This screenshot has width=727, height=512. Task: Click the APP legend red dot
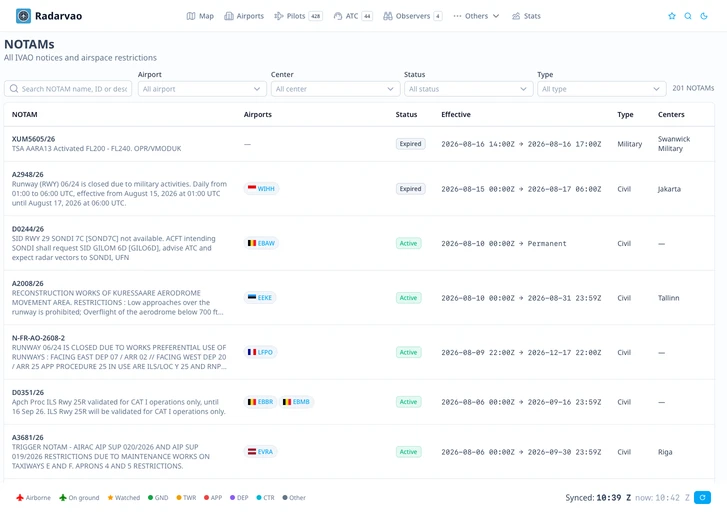206,498
